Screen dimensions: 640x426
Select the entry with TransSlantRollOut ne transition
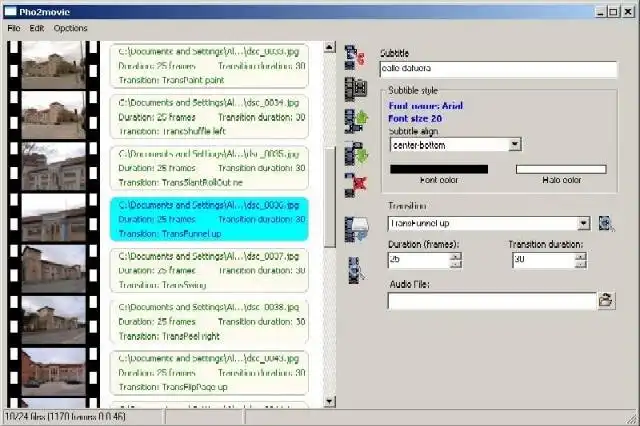[x=209, y=168]
